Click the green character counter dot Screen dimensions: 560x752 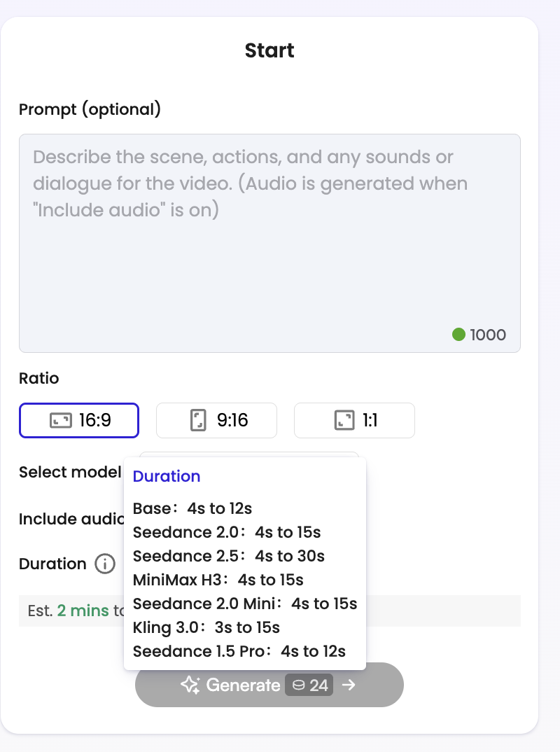point(458,334)
